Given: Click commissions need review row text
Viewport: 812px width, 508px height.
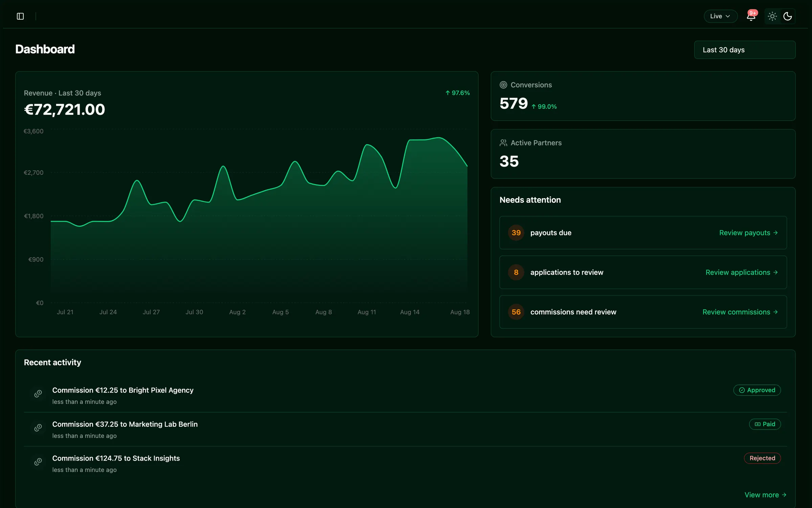Looking at the screenshot, I should tap(573, 312).
